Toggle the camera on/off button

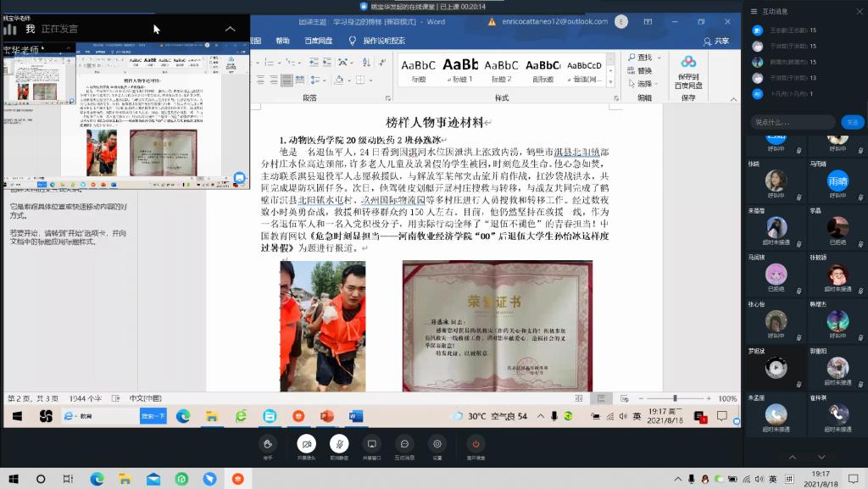(x=306, y=443)
